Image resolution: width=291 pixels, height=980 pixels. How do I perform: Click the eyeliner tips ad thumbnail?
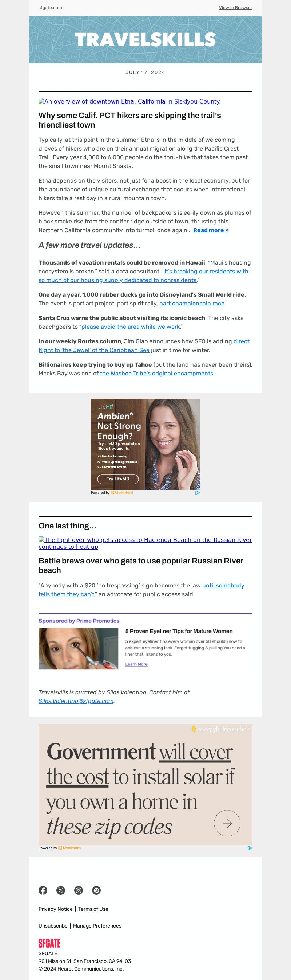tap(78, 649)
